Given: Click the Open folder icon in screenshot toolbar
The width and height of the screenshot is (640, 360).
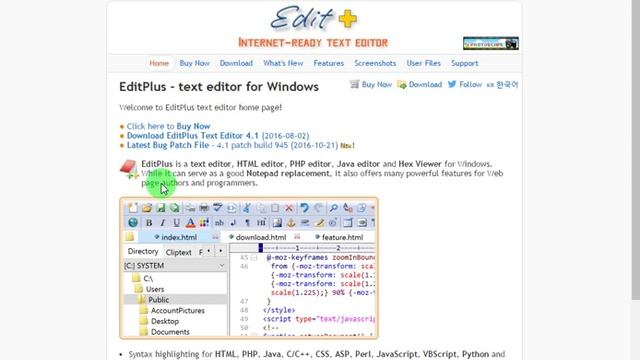Looking at the screenshot, I should [147, 208].
